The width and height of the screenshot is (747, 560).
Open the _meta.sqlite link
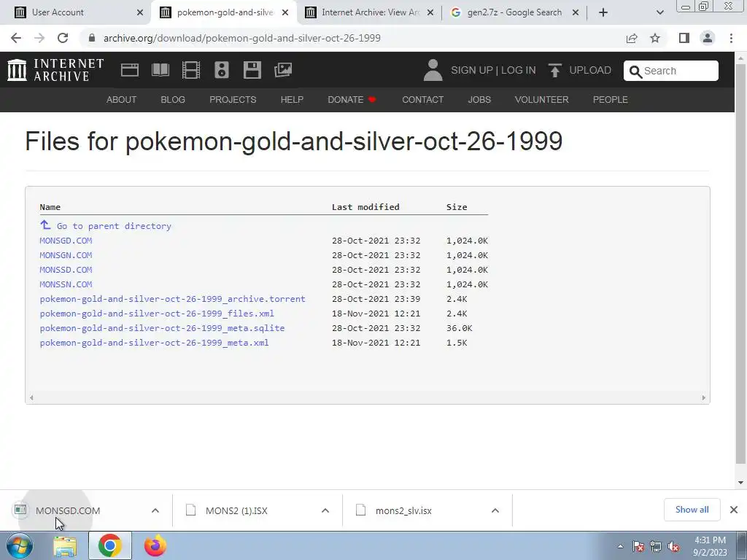coord(162,328)
